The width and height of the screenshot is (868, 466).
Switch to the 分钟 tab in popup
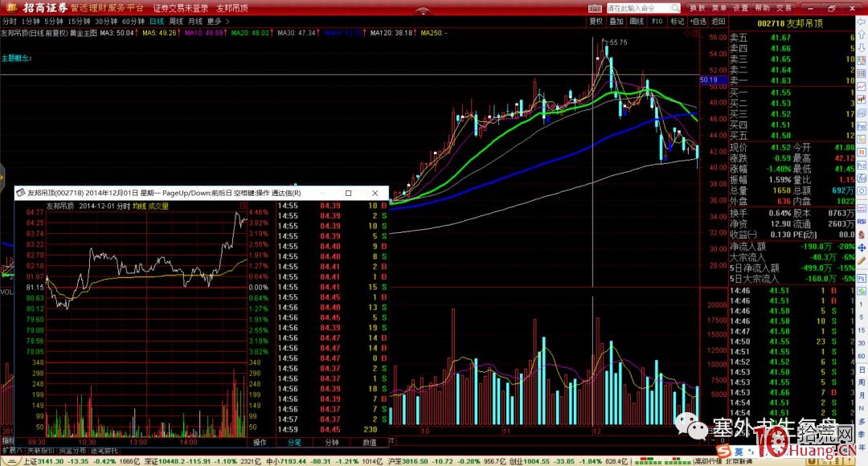[x=332, y=442]
